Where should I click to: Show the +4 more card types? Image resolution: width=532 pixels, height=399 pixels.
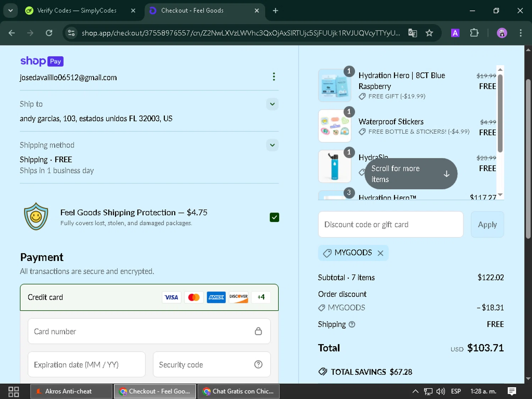click(261, 297)
